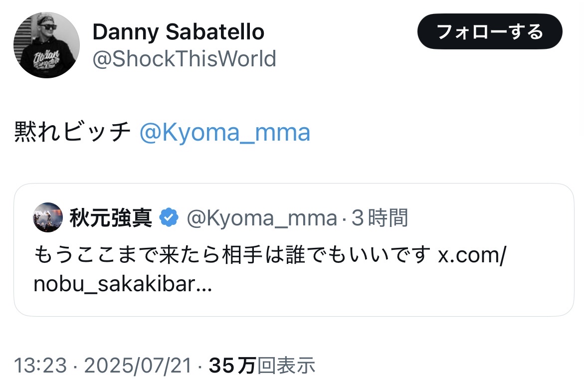Image resolution: width=588 pixels, height=380 pixels.
Task: Click empty space right of the blue mention
Action: click(x=439, y=133)
